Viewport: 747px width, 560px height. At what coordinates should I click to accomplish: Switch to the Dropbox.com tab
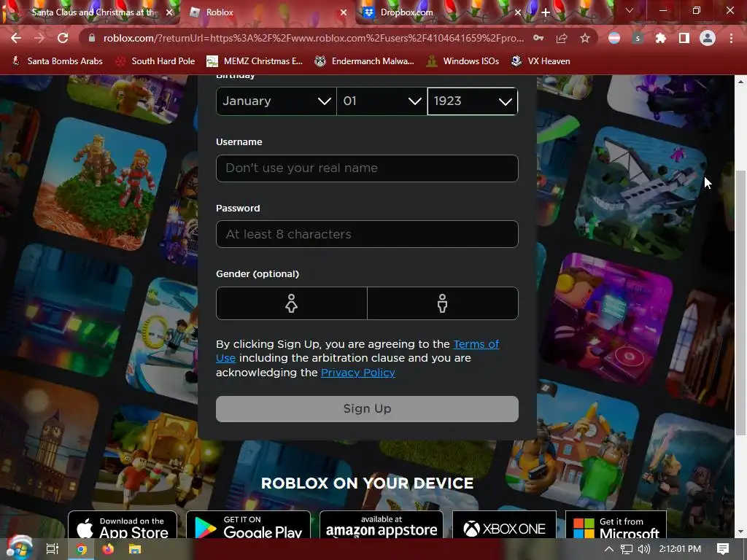click(441, 13)
